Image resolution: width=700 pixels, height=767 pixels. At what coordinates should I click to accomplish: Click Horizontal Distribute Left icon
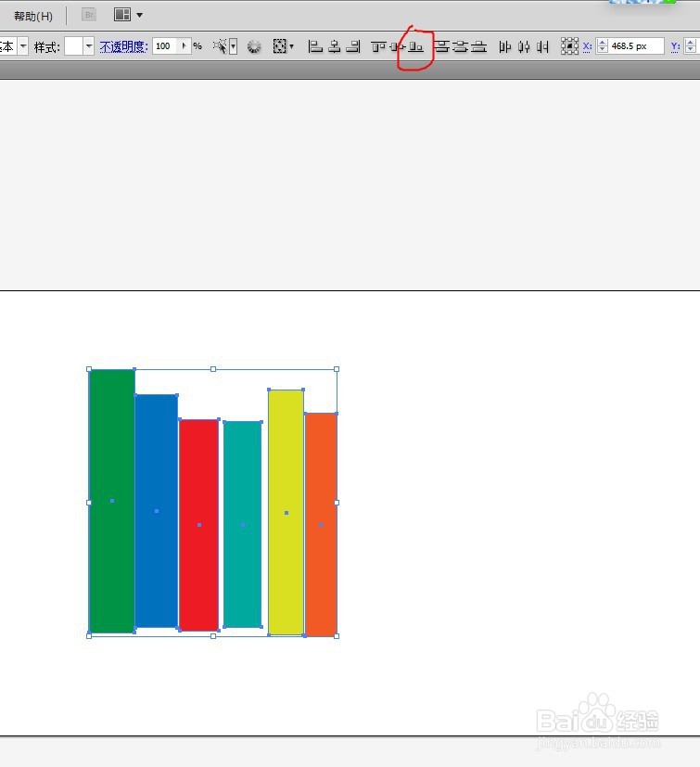click(504, 47)
